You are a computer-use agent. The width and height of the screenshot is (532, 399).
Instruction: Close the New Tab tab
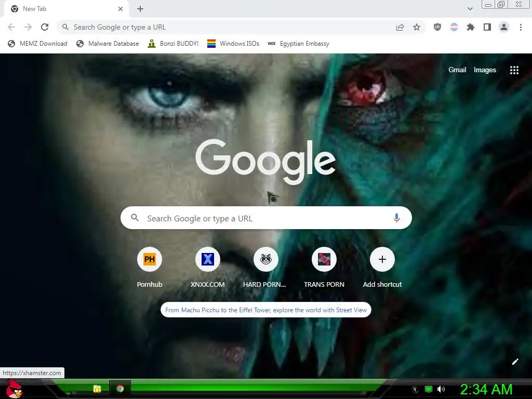(x=121, y=9)
